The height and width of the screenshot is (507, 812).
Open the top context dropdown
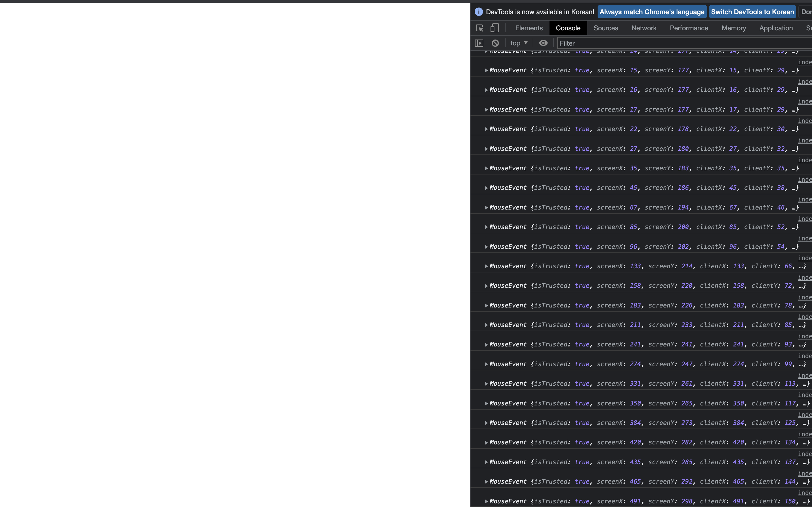pyautogui.click(x=519, y=43)
